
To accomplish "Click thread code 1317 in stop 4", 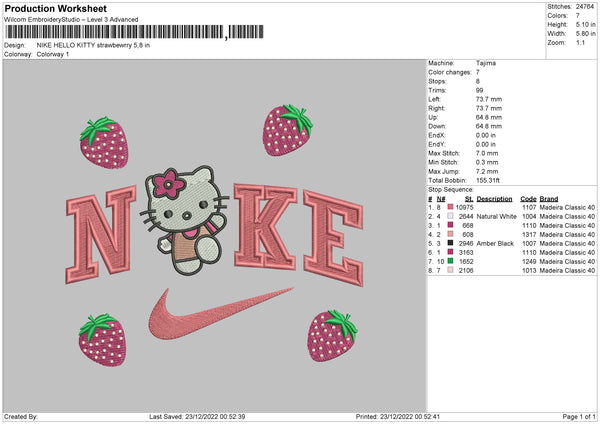I will pyautogui.click(x=529, y=234).
